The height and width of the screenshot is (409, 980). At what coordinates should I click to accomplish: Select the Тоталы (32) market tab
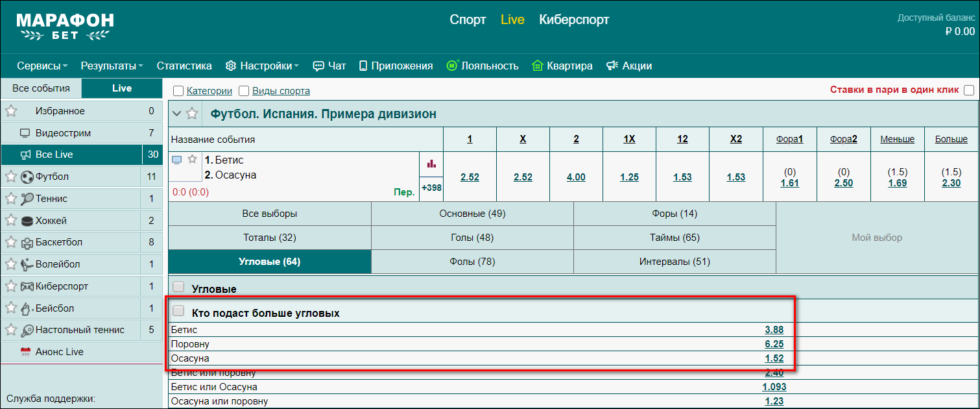(x=269, y=238)
